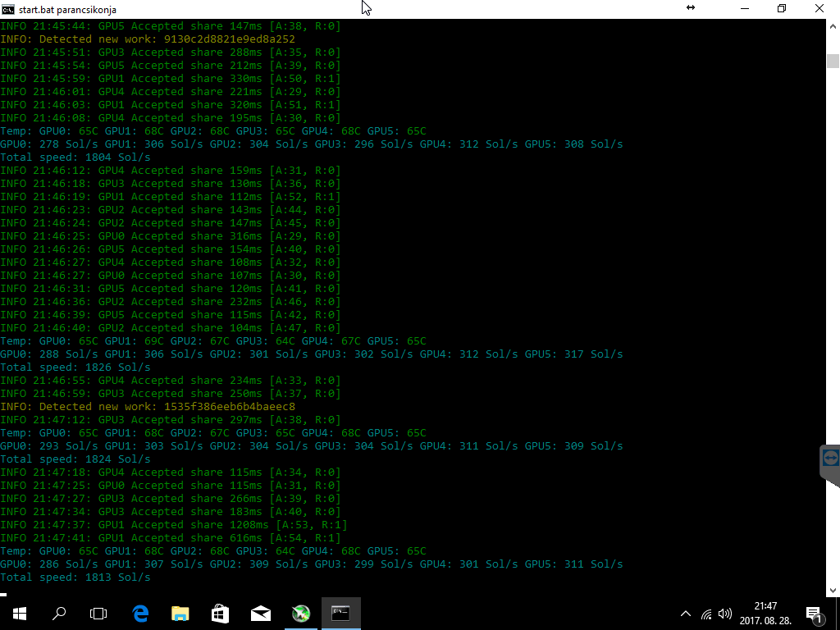Open Task View from the taskbar

pyautogui.click(x=98, y=614)
